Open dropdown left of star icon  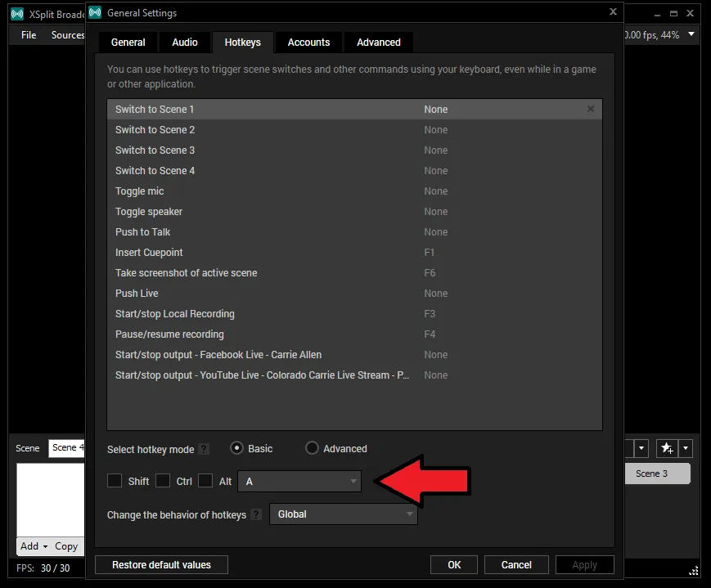pos(641,448)
